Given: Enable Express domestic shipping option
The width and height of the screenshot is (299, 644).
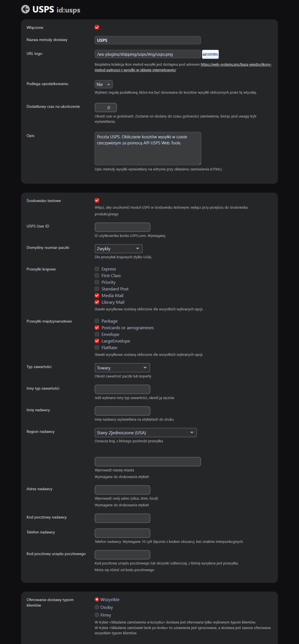Looking at the screenshot, I should pos(97,269).
